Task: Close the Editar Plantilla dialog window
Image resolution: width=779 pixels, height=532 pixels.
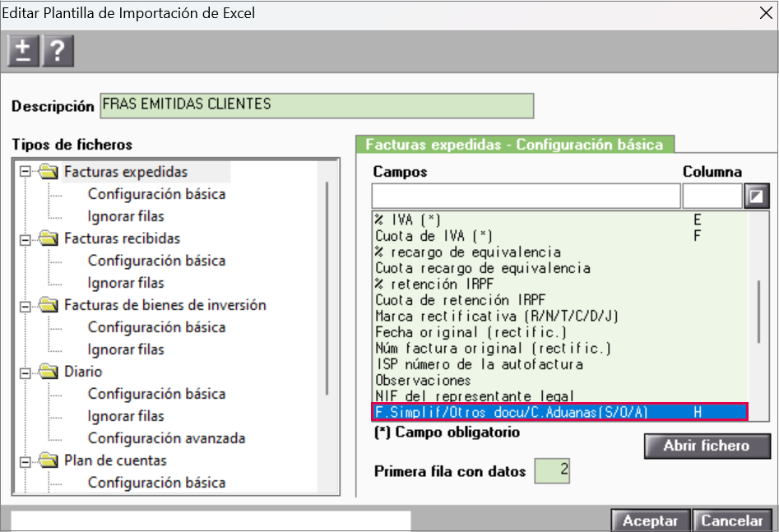Action: click(766, 13)
